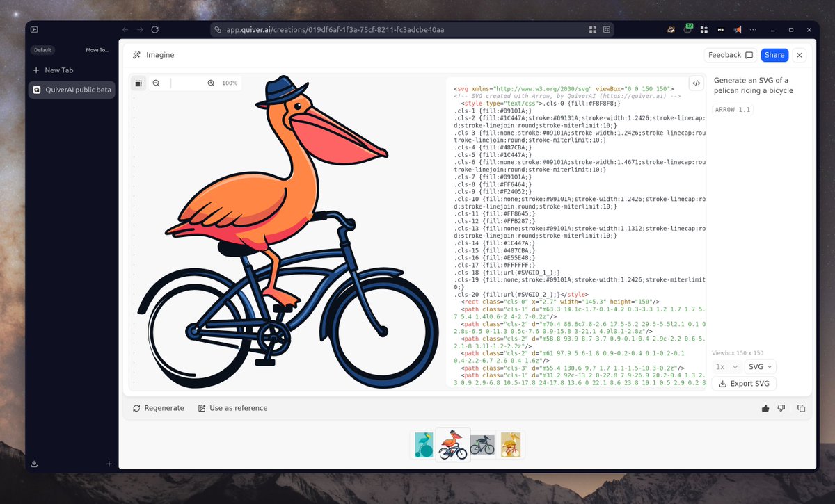This screenshot has width=835, height=504.
Task: Open the green badge extension icon
Action: click(x=688, y=29)
